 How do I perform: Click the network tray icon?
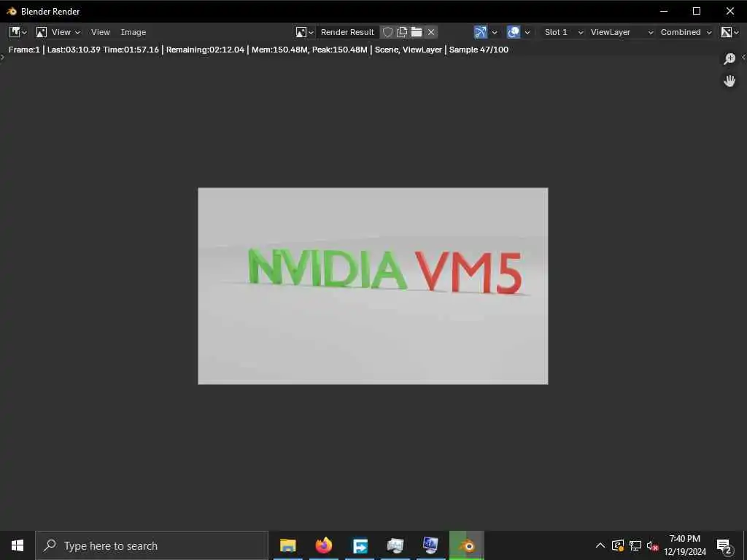pyautogui.click(x=635, y=545)
